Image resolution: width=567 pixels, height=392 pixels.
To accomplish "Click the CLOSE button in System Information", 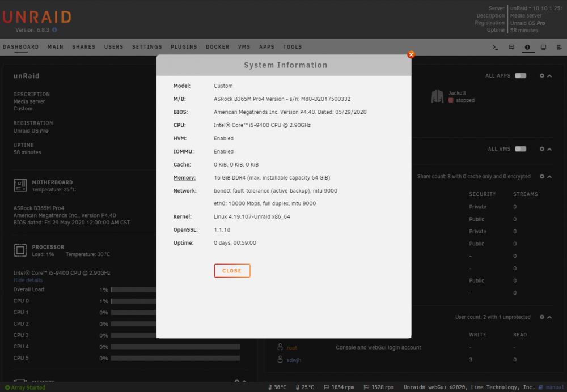I will 232,271.
